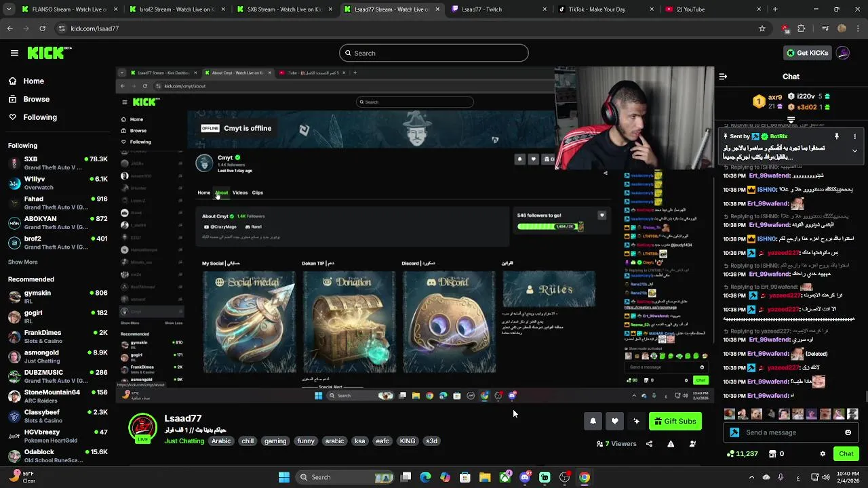Click the Arabic stream tag
868x488 pixels.
[x=221, y=441]
